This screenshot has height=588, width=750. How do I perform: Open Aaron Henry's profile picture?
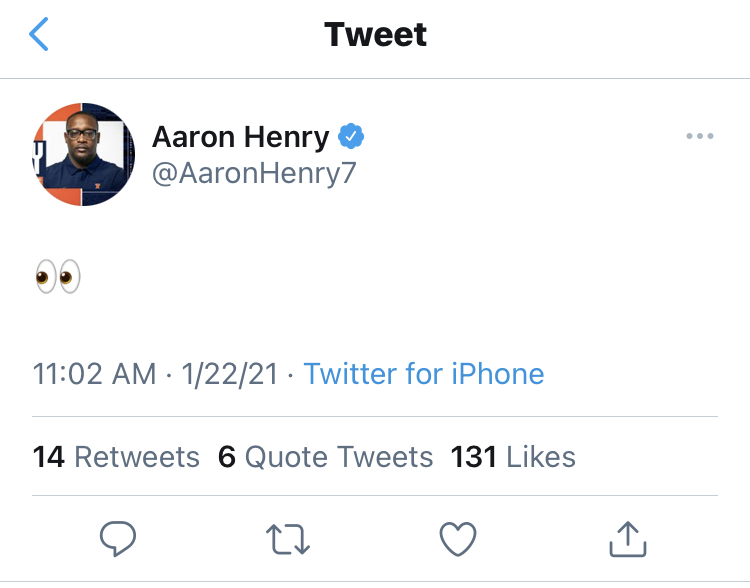coord(83,154)
